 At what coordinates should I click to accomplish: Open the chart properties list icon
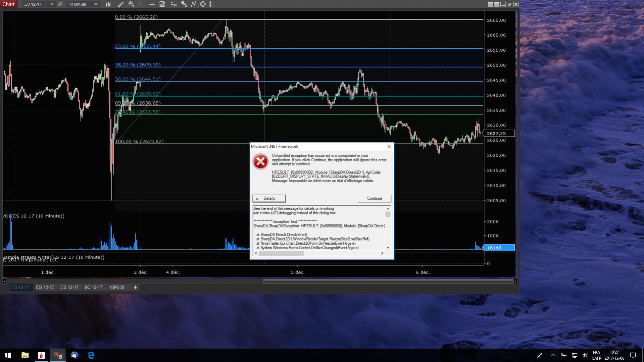(212, 4)
